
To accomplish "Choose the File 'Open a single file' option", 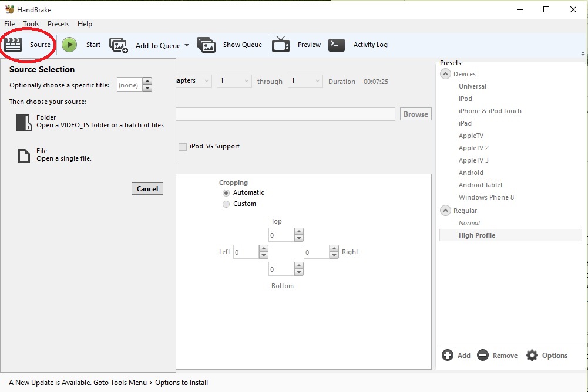I will (64, 155).
